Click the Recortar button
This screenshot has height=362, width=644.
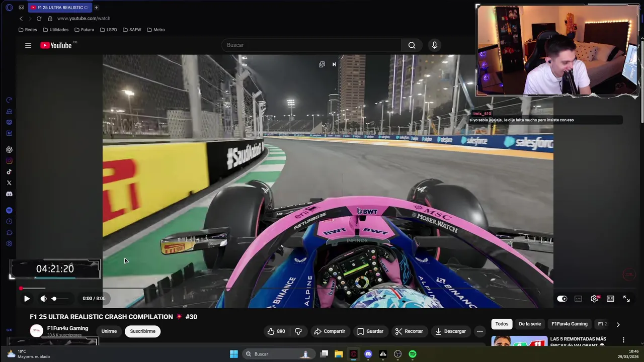point(409,331)
